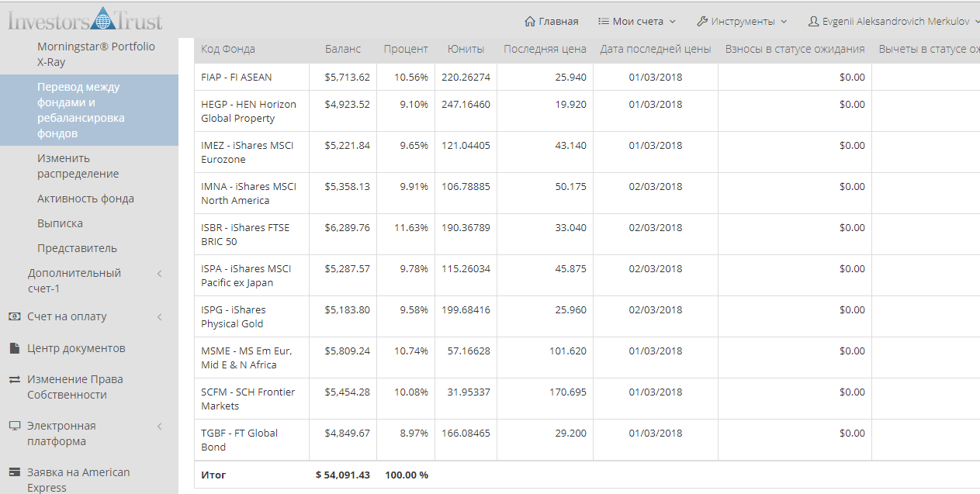
Task: Click the wrench icon beside Инструменты
Action: point(701,22)
